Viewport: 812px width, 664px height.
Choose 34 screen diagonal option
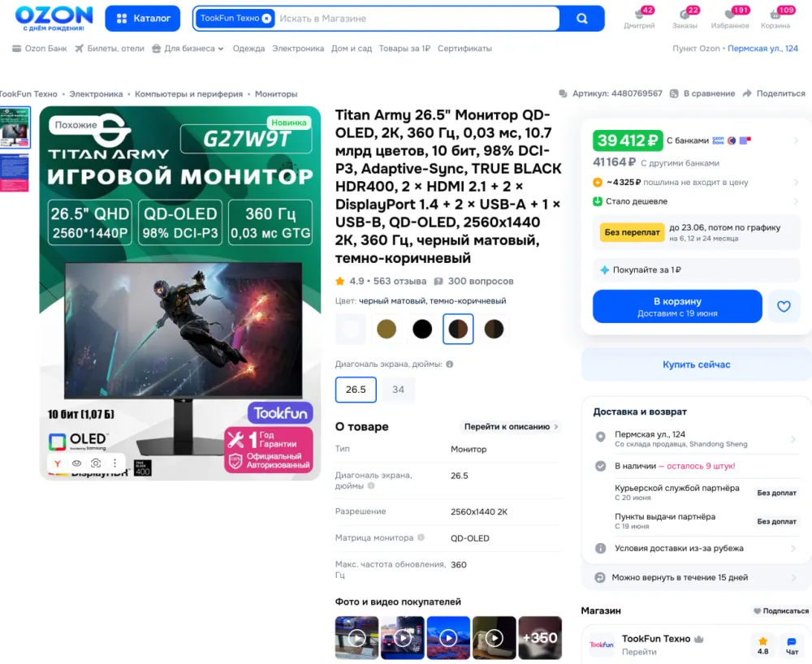(398, 389)
